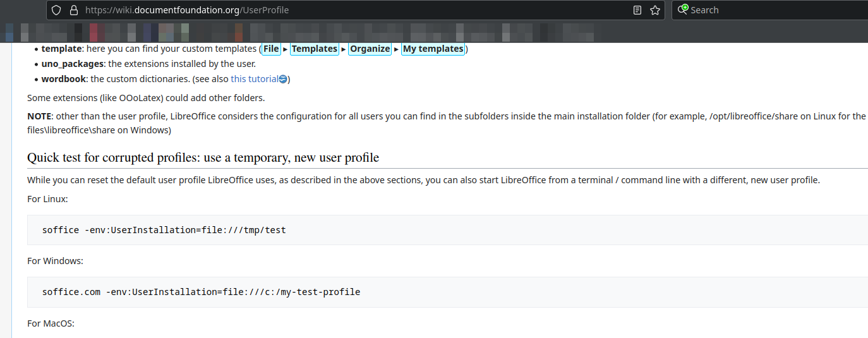Click the 'My templates' menu label

tap(433, 49)
